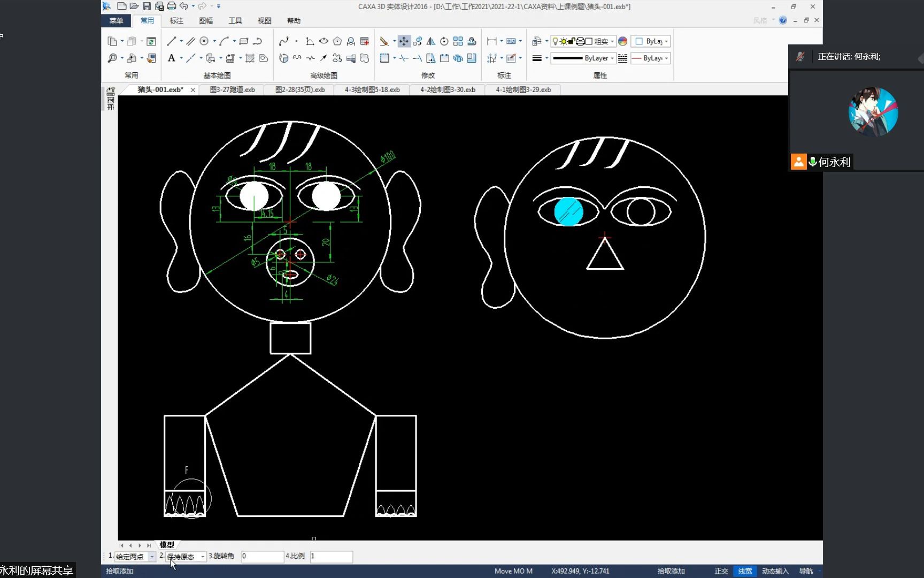Image resolution: width=924 pixels, height=578 pixels.
Task: Pick the Text tool (A icon)
Action: [171, 58]
